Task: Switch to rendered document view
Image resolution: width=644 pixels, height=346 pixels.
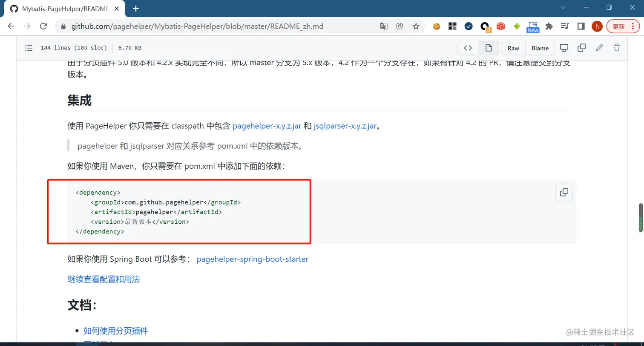Action: pyautogui.click(x=489, y=48)
